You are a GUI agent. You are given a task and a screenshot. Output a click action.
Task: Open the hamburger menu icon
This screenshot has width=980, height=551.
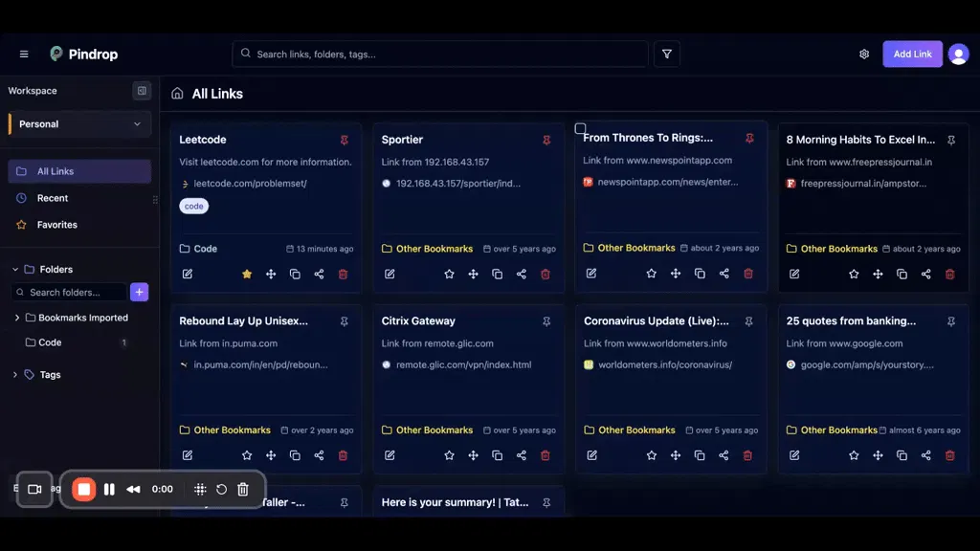click(x=24, y=55)
